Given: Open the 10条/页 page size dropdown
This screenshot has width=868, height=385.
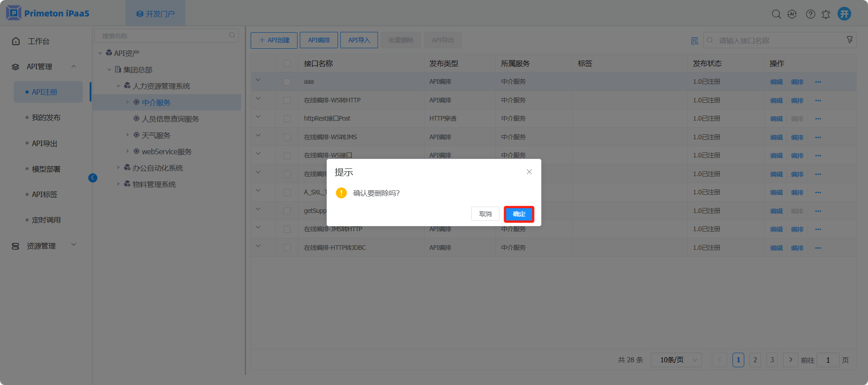Looking at the screenshot, I should (x=676, y=360).
